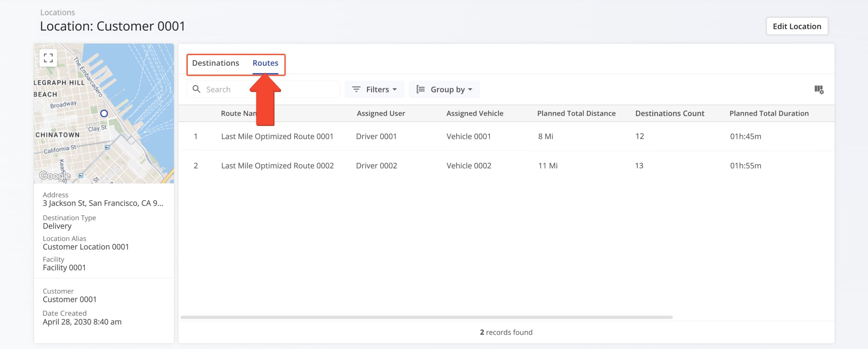Image resolution: width=868 pixels, height=349 pixels.
Task: Click the search magnifier icon
Action: pyautogui.click(x=196, y=89)
